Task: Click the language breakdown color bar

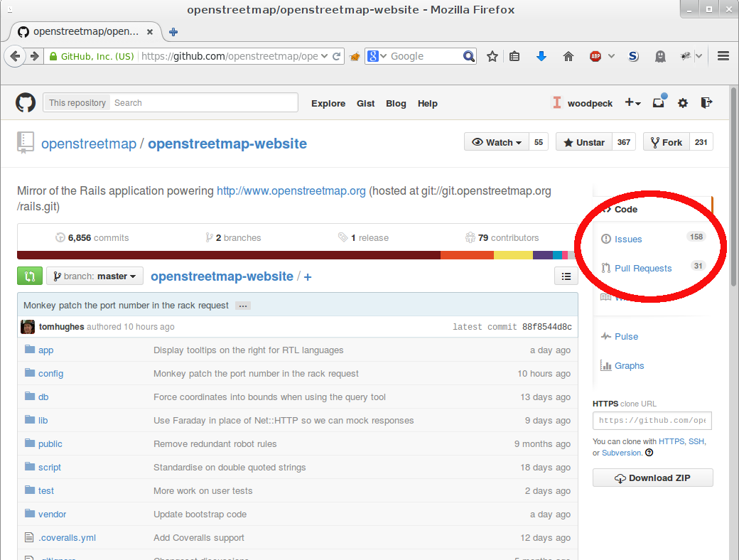Action: coord(298,255)
